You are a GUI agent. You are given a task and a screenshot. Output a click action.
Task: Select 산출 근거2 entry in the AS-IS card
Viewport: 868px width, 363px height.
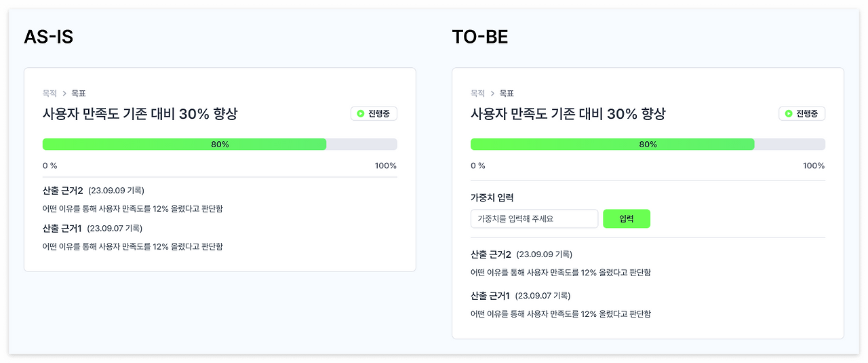62,191
